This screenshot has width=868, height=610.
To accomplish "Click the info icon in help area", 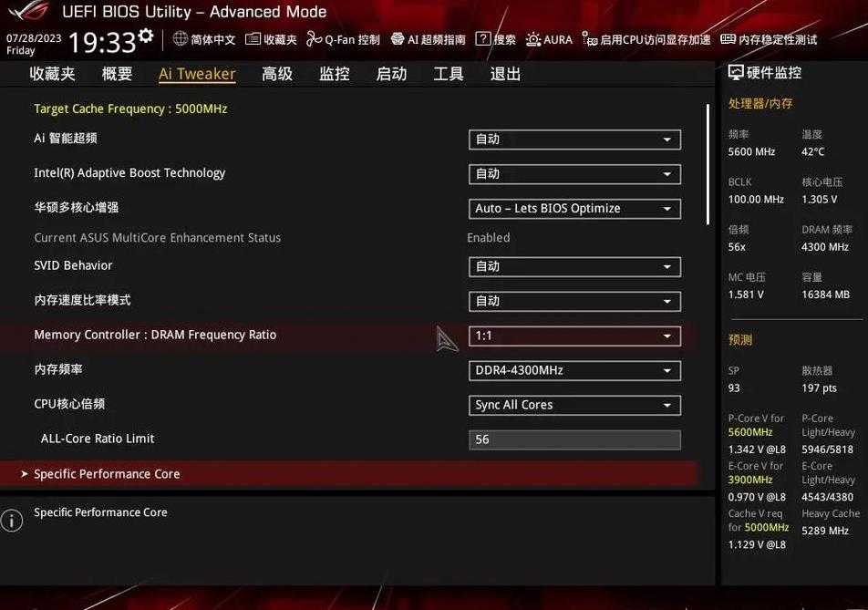I will click(x=12, y=521).
